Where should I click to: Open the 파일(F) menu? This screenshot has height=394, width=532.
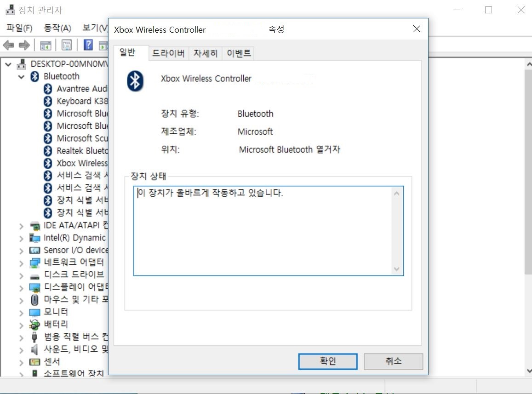coord(19,28)
